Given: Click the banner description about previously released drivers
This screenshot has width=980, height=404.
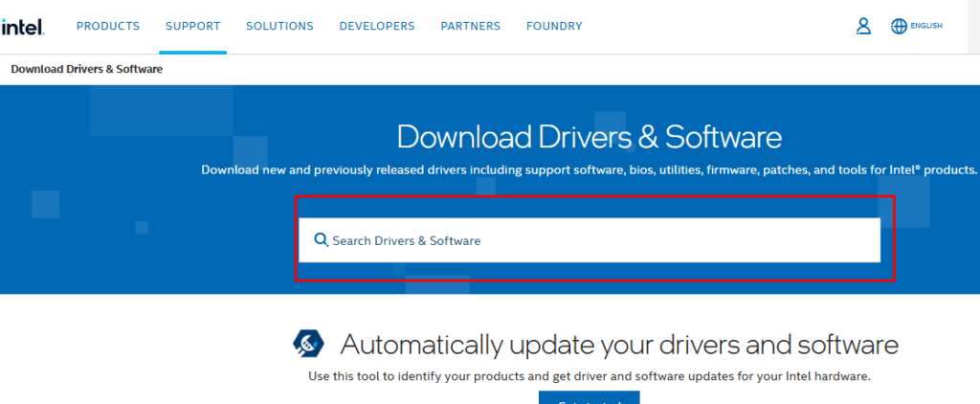Looking at the screenshot, I should [589, 169].
